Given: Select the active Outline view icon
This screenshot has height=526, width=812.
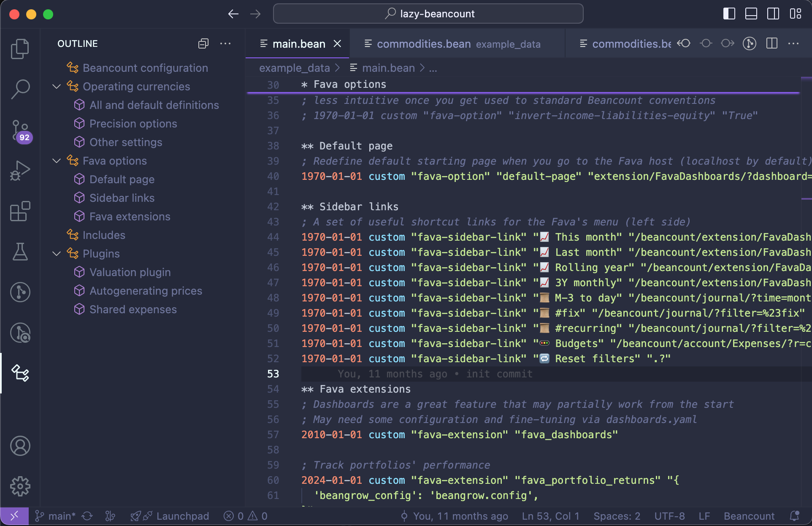Looking at the screenshot, I should tap(20, 373).
